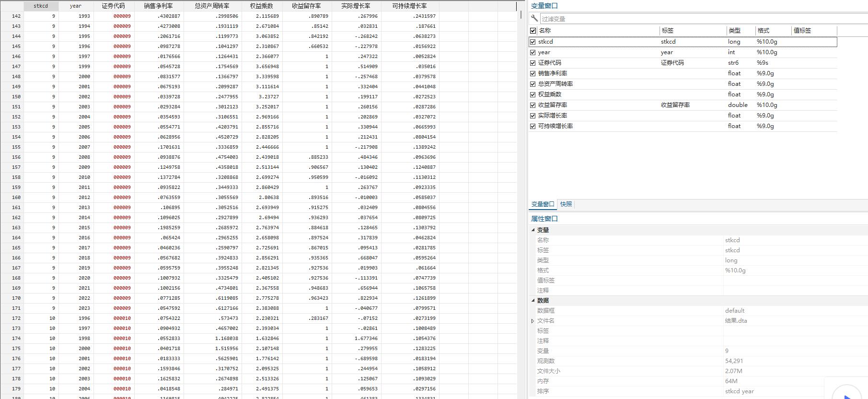Viewport: 868px width, 399px height.
Task: Switch to the 变量窗口 tab
Action: point(543,204)
